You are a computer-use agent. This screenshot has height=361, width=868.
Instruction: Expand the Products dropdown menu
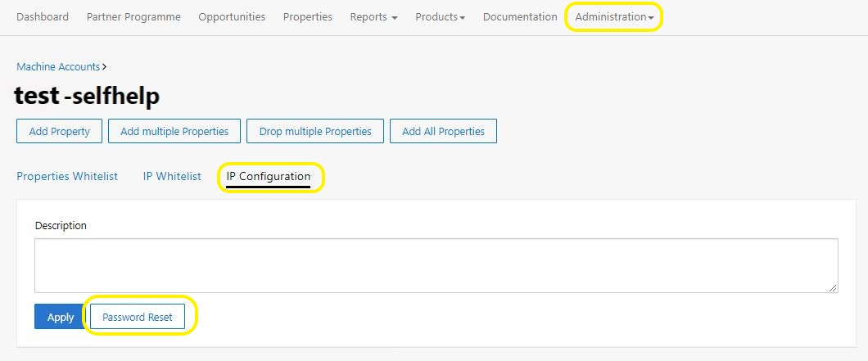click(x=440, y=16)
